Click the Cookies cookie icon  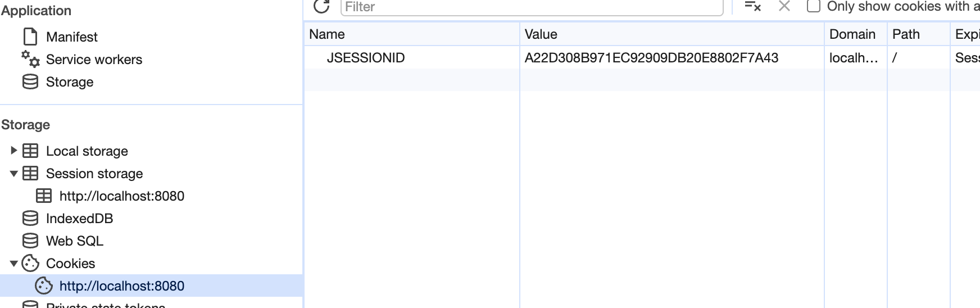30,264
